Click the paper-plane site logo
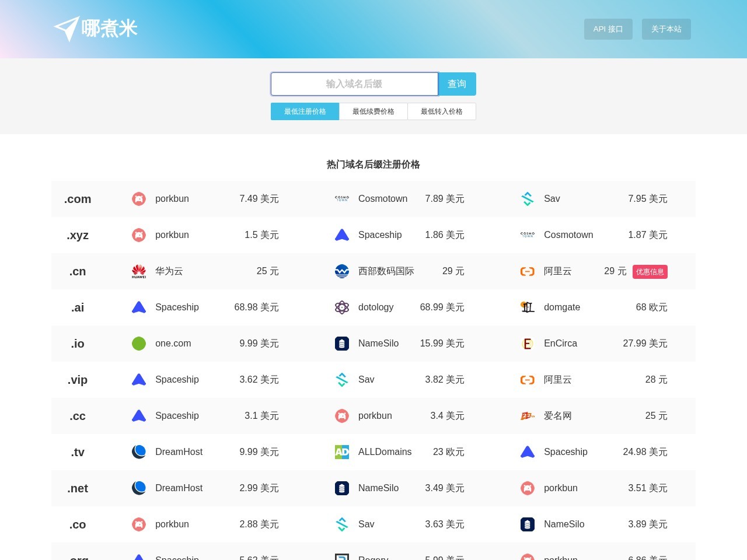747x560 pixels. 67,29
